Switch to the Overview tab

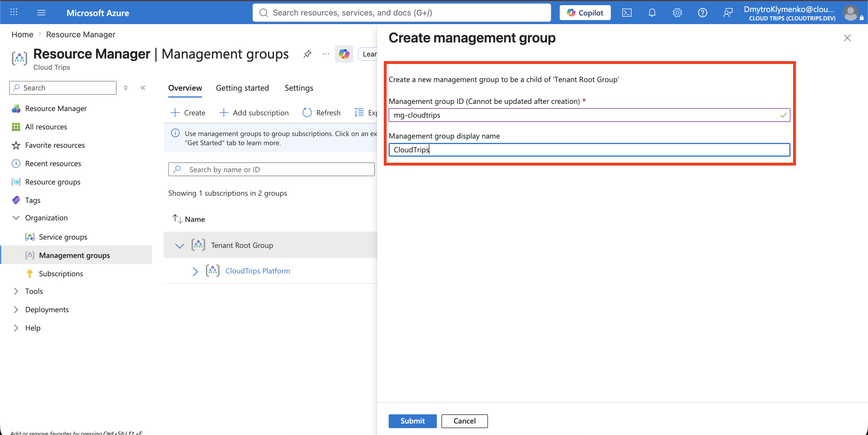pos(185,88)
